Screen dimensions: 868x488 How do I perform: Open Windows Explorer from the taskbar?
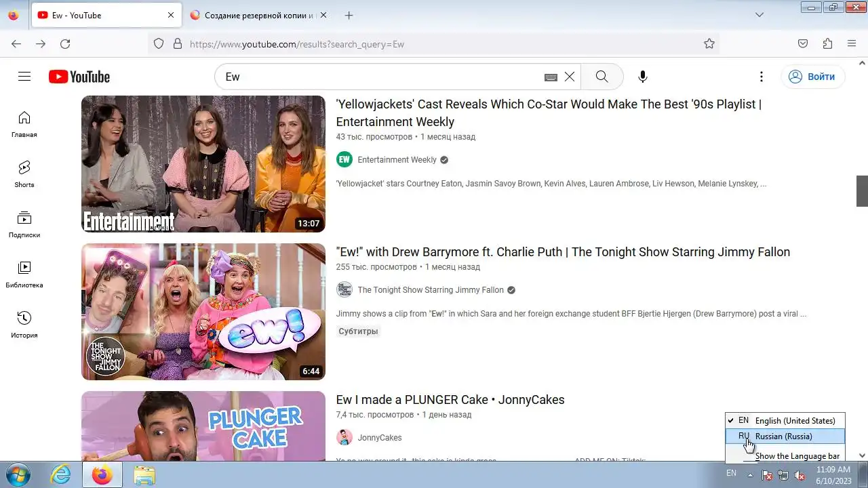[x=144, y=475]
